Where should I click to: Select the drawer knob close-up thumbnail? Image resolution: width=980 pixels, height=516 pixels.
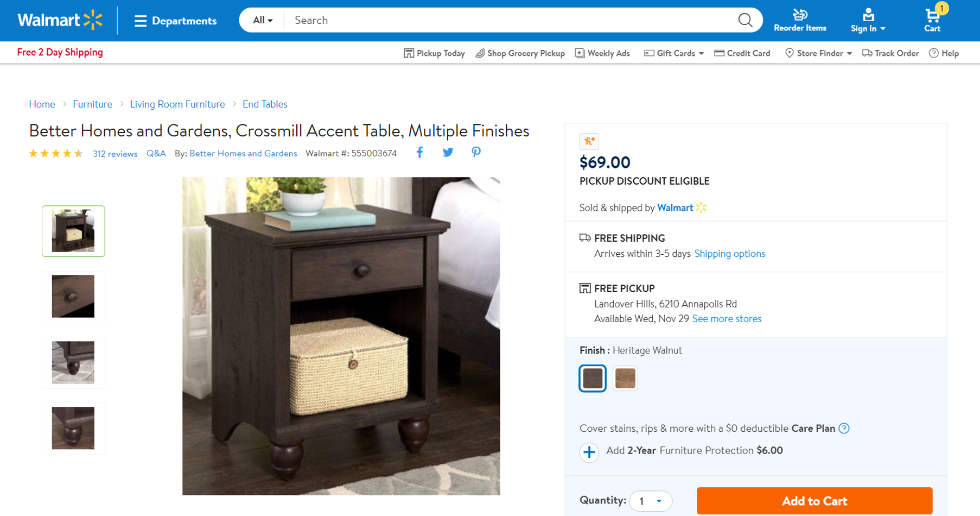coord(73,297)
